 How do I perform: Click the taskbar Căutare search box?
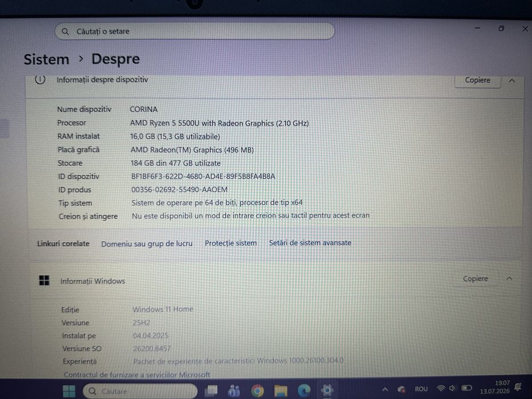point(140,391)
